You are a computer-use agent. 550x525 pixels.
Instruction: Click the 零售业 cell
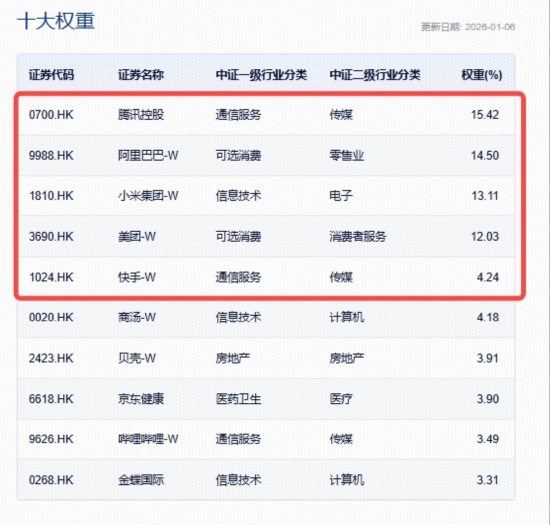point(347,155)
